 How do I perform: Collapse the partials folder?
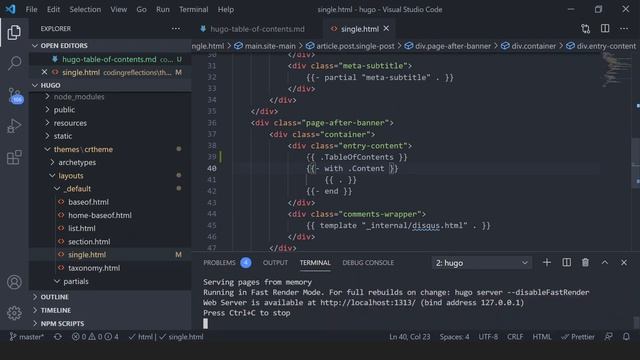click(x=76, y=281)
